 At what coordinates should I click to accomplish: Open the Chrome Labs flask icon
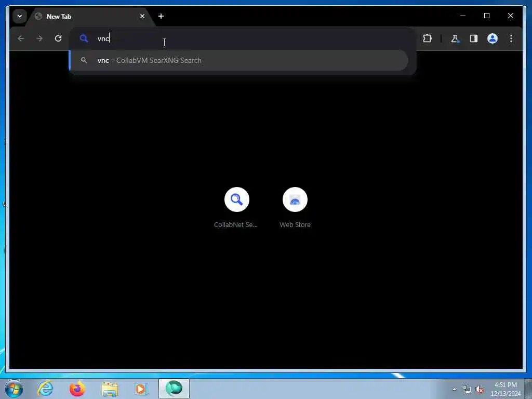455,38
